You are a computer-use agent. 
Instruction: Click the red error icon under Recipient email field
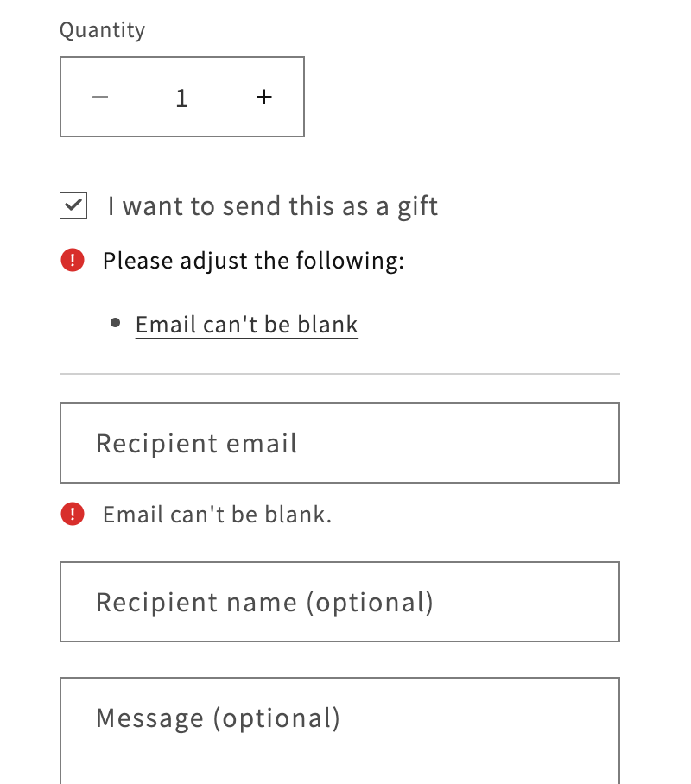coord(73,515)
